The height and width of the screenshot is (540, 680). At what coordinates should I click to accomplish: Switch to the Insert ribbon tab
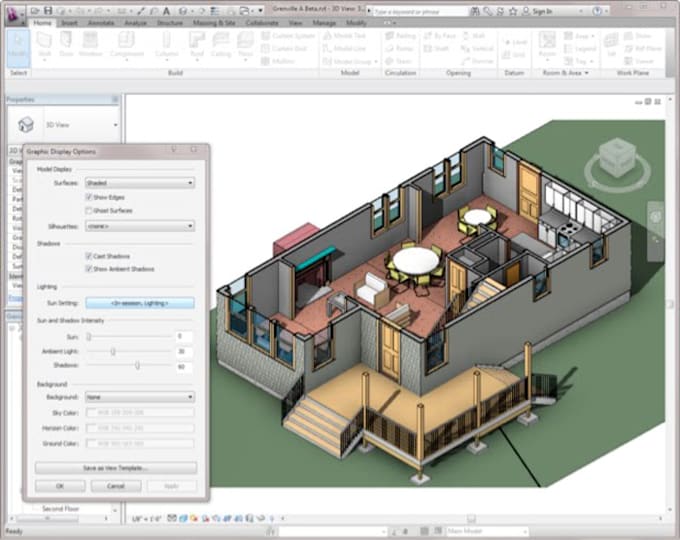tap(70, 22)
